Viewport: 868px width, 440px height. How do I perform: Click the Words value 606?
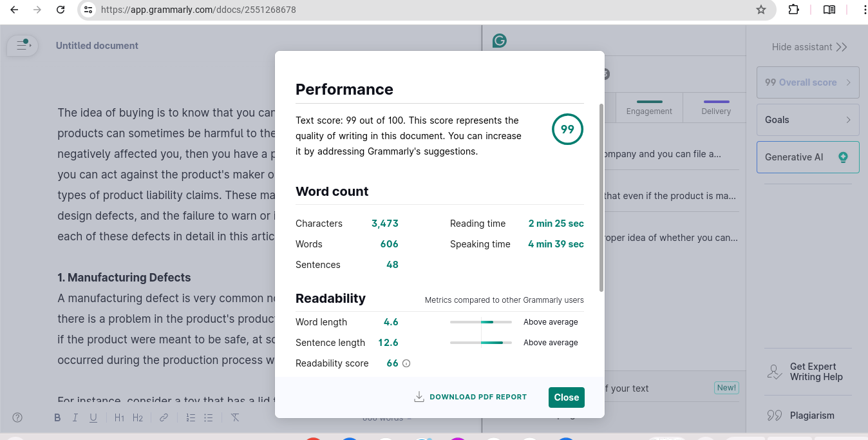(x=390, y=244)
